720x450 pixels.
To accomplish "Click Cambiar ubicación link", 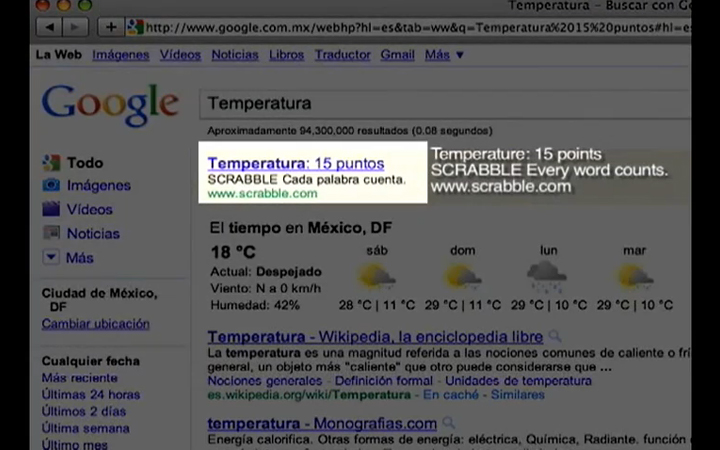I will click(x=96, y=324).
